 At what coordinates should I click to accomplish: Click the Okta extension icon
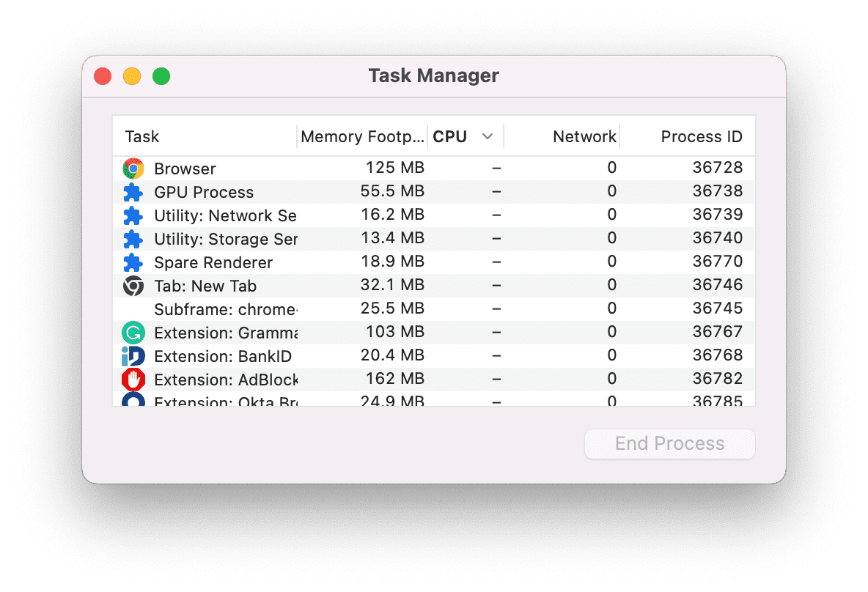pyautogui.click(x=133, y=399)
